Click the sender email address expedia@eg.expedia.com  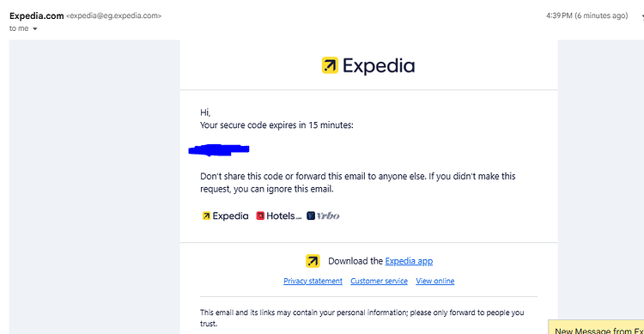pos(113,16)
